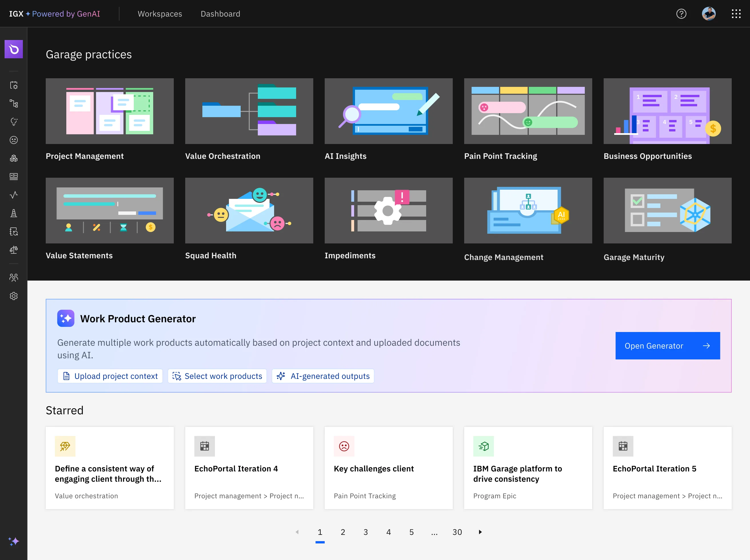Jump to page 30 in pagination

click(x=457, y=532)
